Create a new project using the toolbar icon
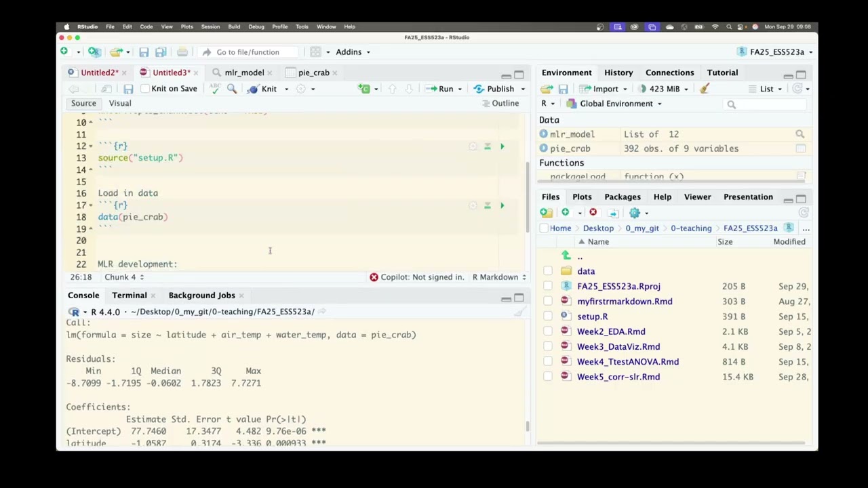 click(x=94, y=52)
